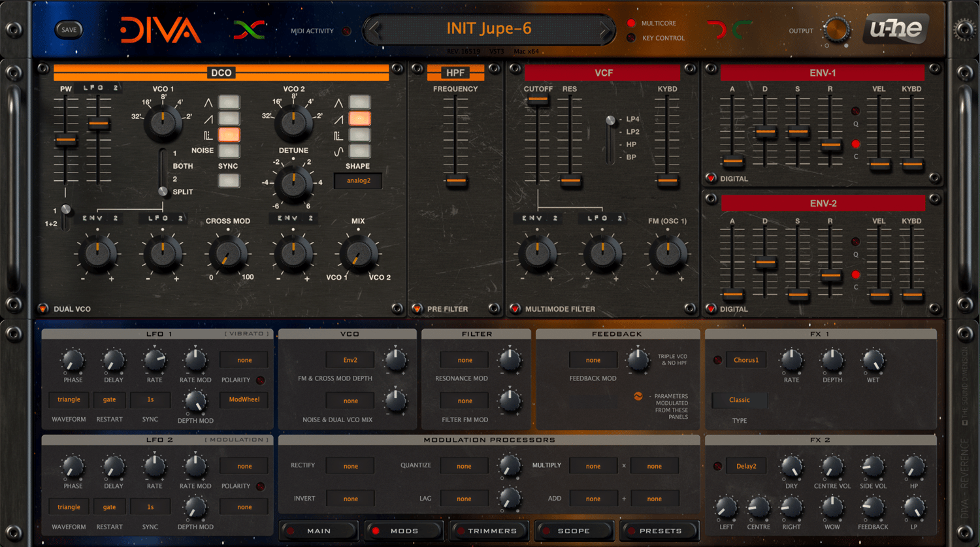This screenshot has height=547, width=980.
Task: Open the RECTIFY source selector
Action: tap(350, 466)
